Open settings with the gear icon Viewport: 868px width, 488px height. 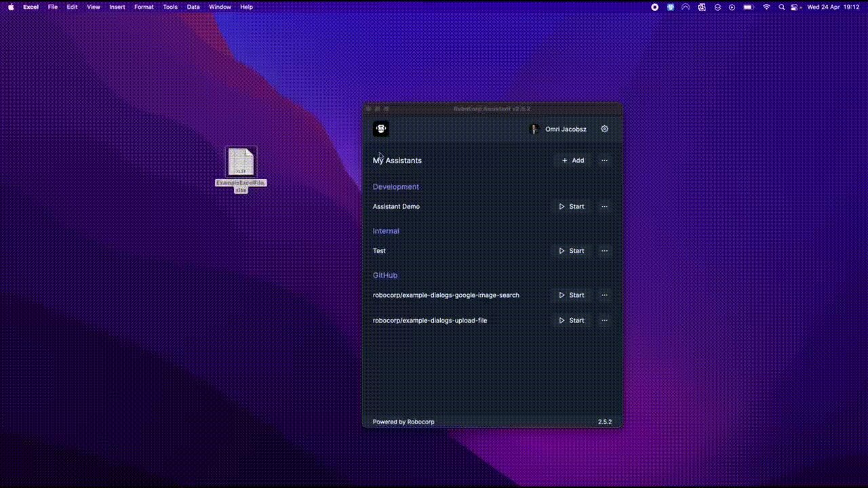point(605,129)
